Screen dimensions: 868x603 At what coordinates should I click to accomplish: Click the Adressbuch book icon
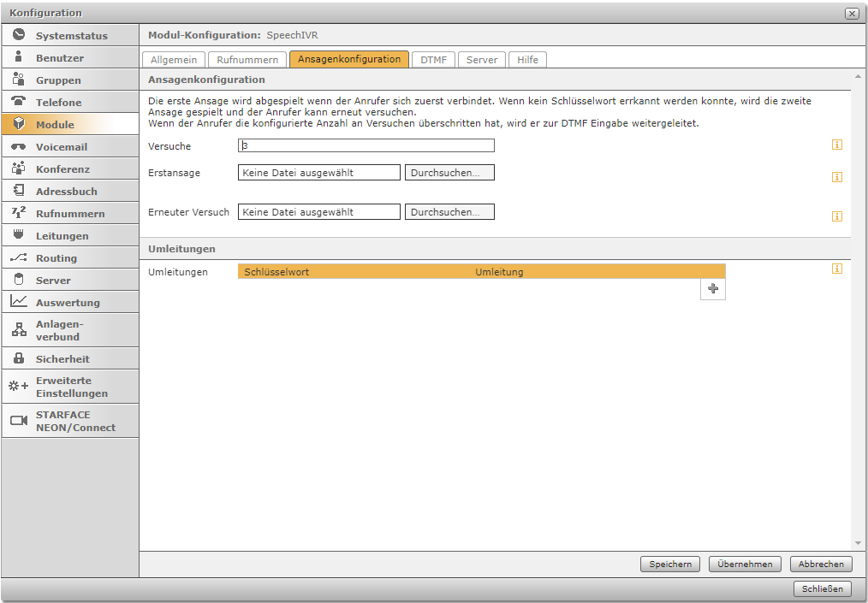coord(19,190)
